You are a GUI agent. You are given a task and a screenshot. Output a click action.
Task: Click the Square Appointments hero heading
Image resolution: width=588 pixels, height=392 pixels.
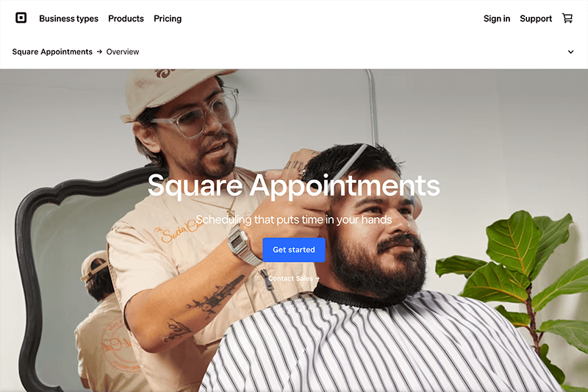pos(293,185)
